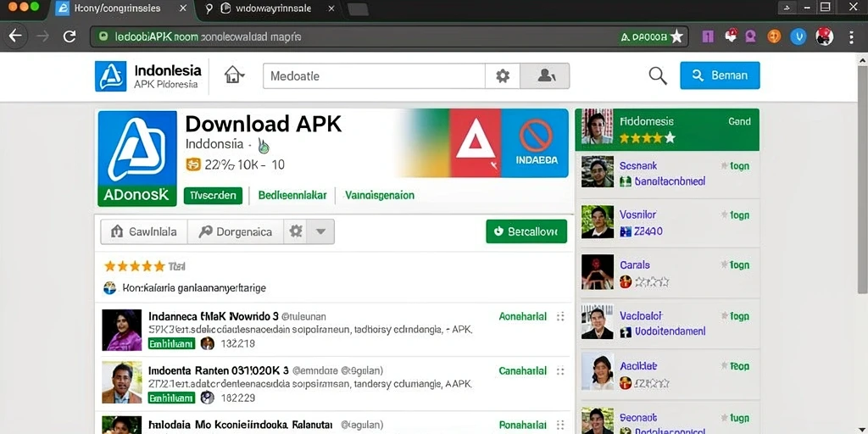
Task: Click the blue Bennan search button
Action: point(720,75)
